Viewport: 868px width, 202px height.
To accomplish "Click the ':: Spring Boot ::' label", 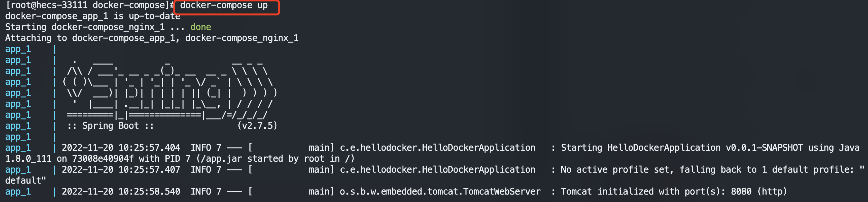I will pyautogui.click(x=111, y=126).
